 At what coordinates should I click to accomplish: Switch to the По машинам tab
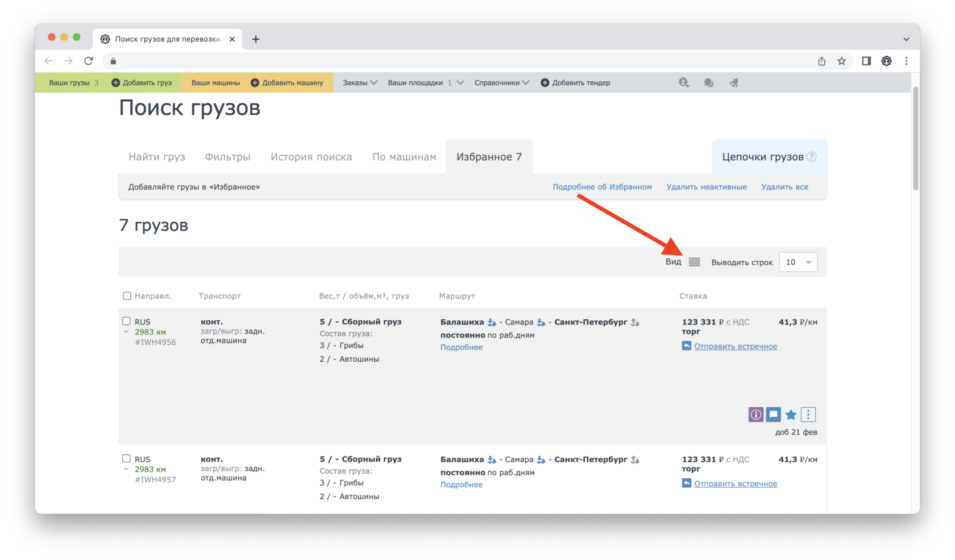click(x=404, y=157)
